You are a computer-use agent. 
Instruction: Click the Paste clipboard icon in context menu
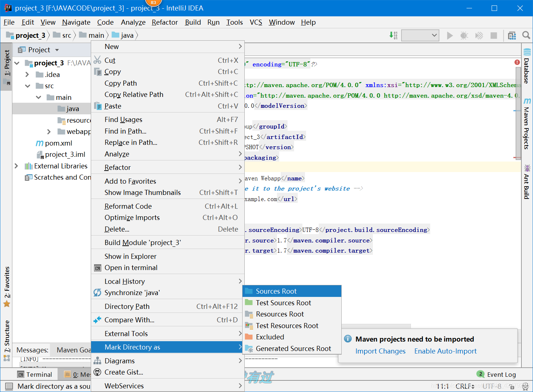(x=97, y=106)
